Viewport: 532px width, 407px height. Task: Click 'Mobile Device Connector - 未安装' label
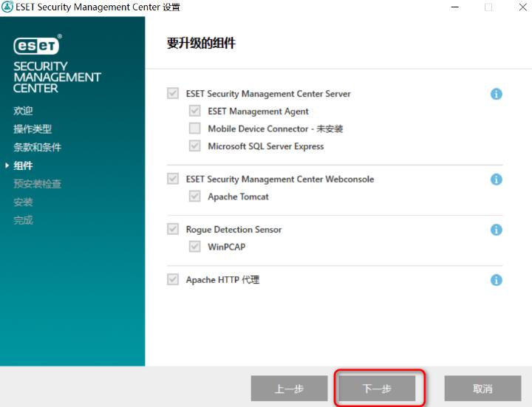[x=275, y=129]
